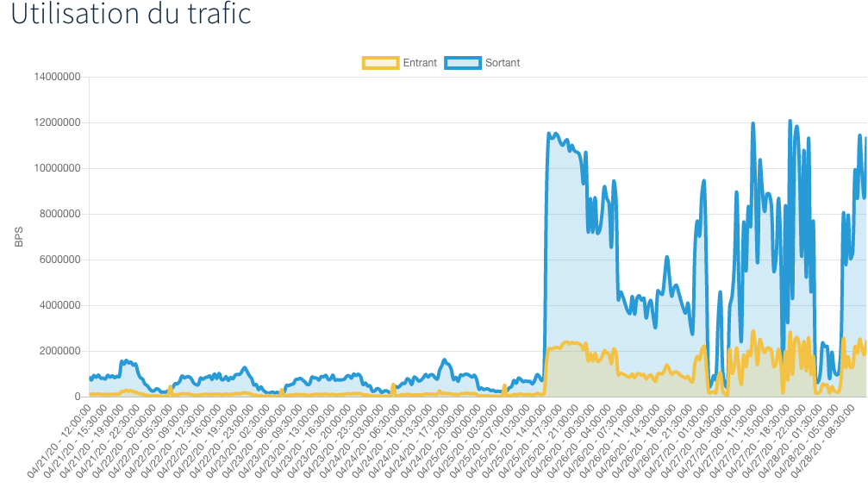
Task: Select the 6000000 y-axis label
Action: (x=60, y=260)
